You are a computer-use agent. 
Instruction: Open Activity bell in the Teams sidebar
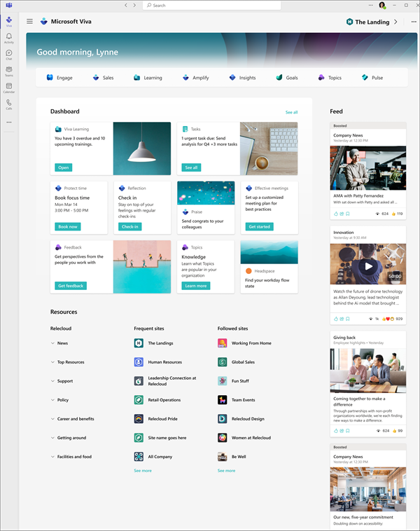pos(9,38)
